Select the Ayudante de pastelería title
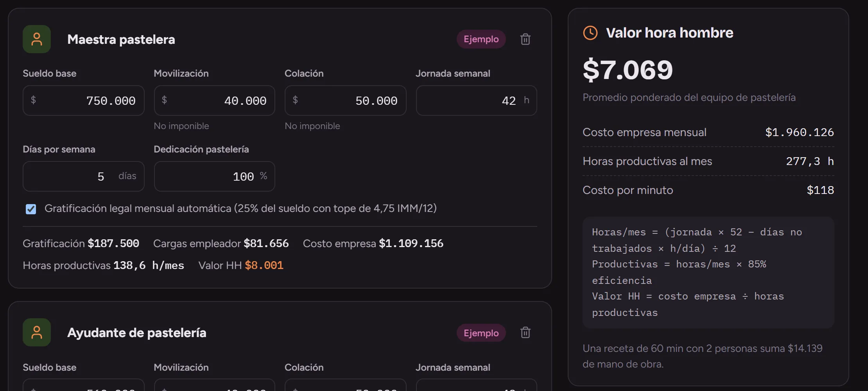 tap(137, 333)
